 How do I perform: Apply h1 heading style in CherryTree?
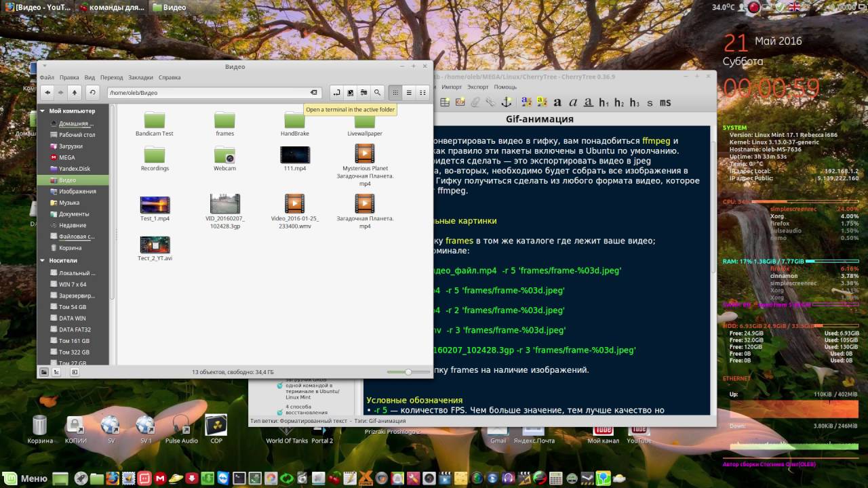(x=604, y=102)
